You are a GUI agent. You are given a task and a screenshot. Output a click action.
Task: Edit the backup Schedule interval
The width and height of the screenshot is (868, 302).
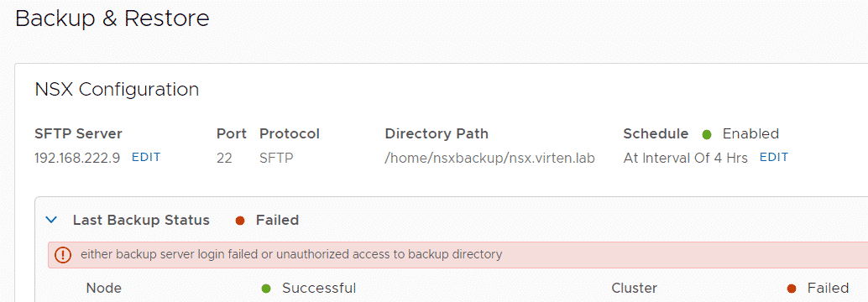(774, 158)
